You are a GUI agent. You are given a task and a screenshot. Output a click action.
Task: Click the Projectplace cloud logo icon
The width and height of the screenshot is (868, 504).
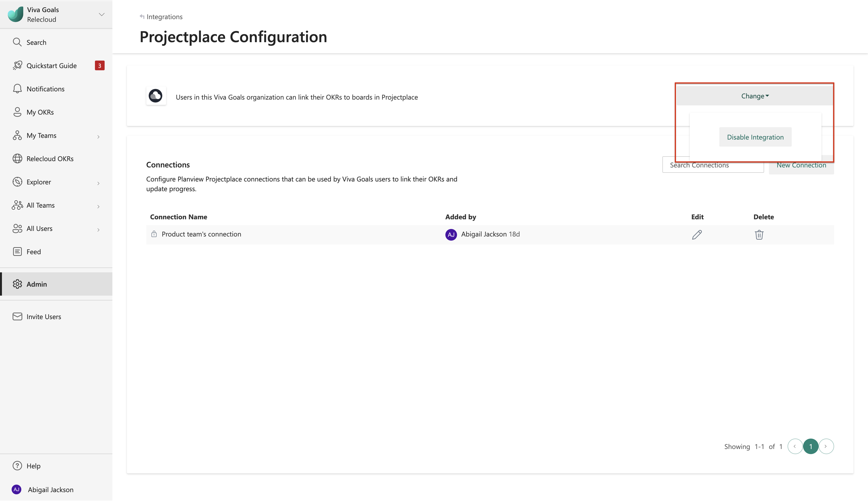click(x=156, y=96)
